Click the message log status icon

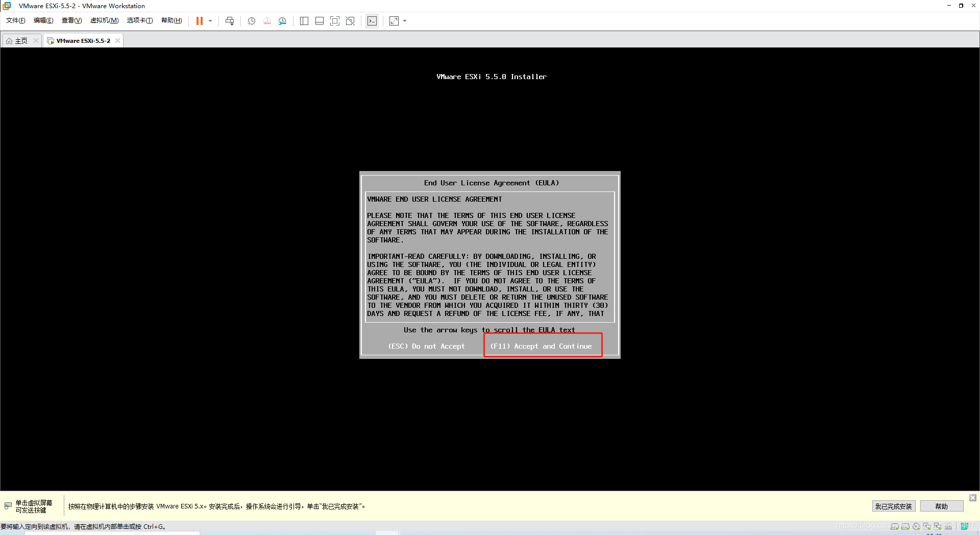pos(964,526)
